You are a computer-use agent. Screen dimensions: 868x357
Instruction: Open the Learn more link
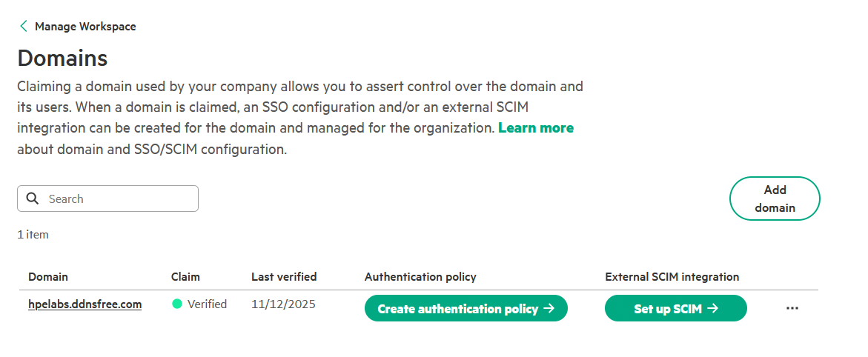pyautogui.click(x=535, y=128)
